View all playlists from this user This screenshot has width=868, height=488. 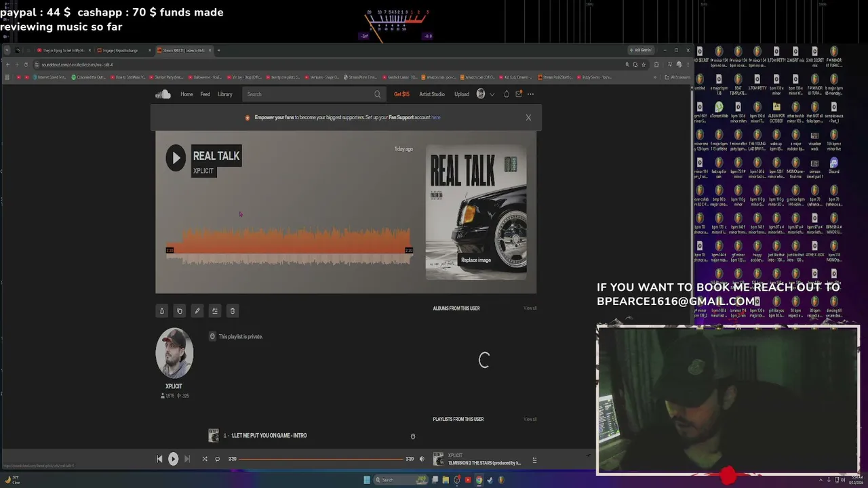click(x=530, y=420)
